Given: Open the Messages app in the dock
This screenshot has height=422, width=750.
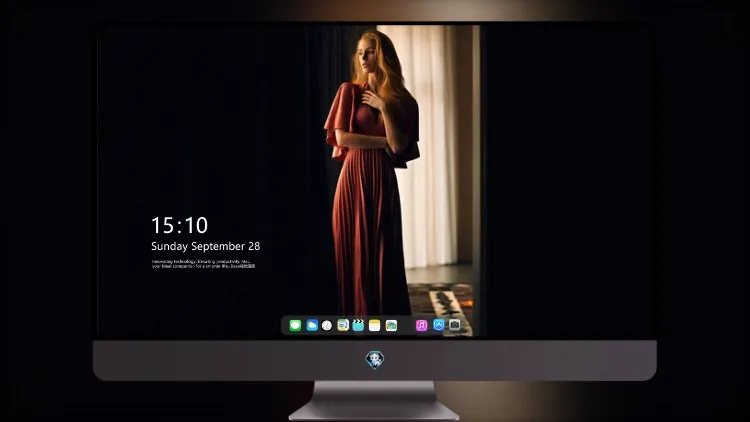Looking at the screenshot, I should 295,325.
